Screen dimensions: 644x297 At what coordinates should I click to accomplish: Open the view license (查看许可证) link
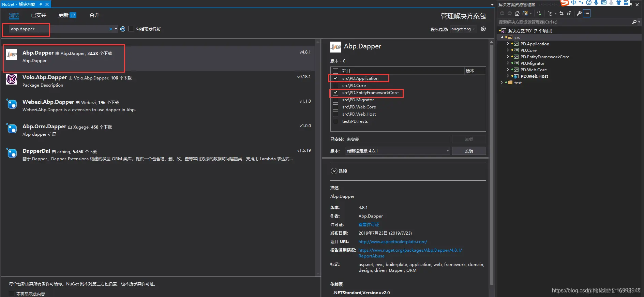[x=369, y=225]
